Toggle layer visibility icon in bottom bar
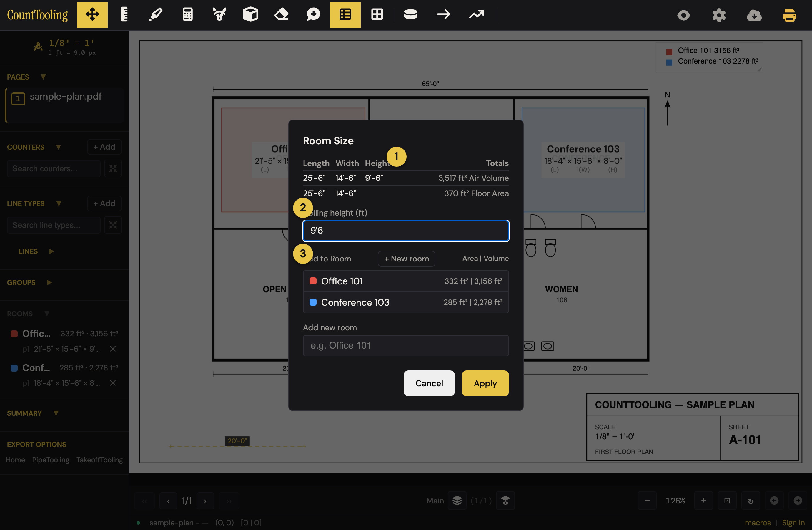 click(x=505, y=501)
